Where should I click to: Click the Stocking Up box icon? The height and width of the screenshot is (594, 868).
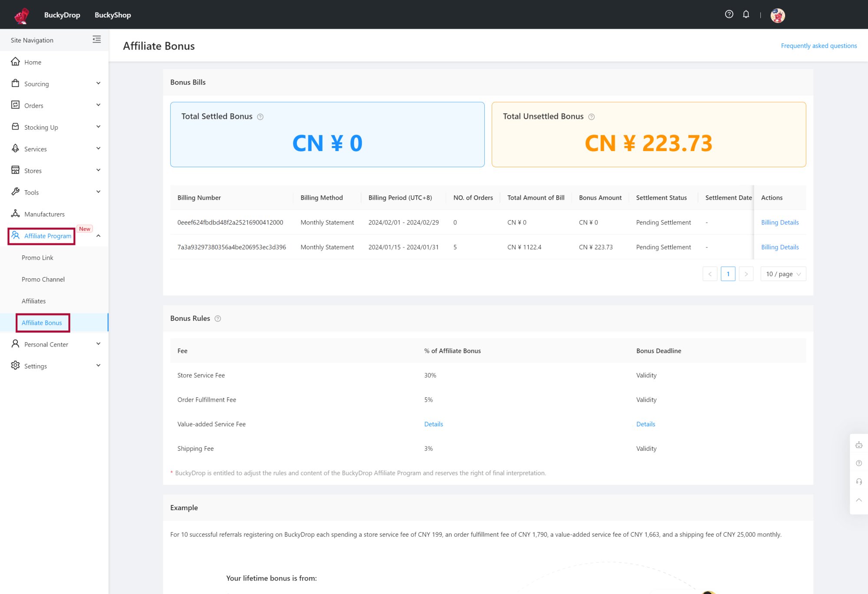pyautogui.click(x=16, y=127)
